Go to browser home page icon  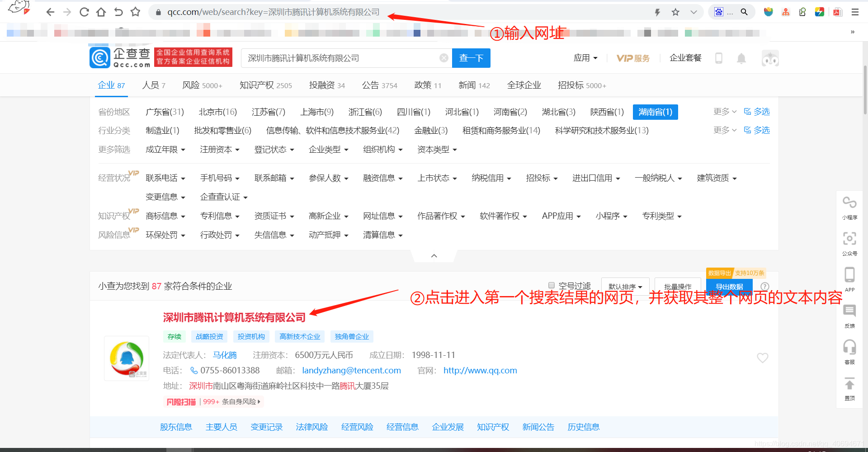click(101, 12)
